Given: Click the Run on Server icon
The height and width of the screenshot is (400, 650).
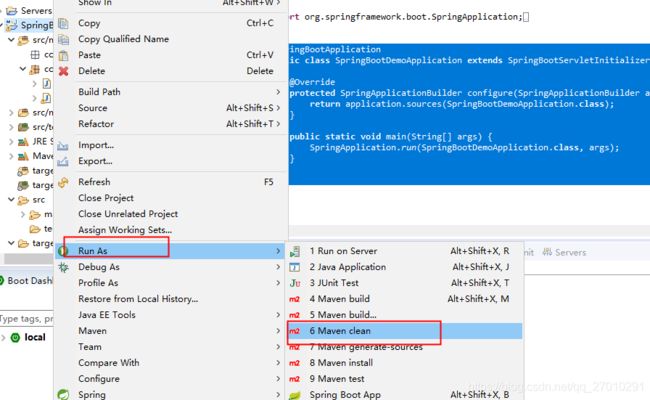Looking at the screenshot, I should (x=295, y=251).
